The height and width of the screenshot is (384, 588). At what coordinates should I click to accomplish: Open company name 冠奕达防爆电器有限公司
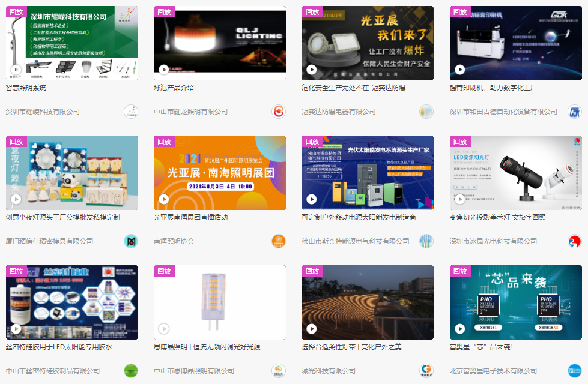point(339,112)
